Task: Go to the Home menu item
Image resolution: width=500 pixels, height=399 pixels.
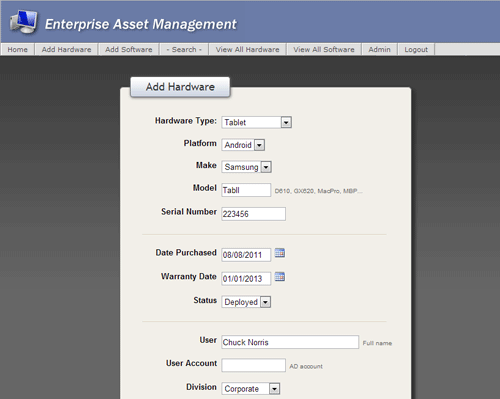Action: [x=17, y=49]
